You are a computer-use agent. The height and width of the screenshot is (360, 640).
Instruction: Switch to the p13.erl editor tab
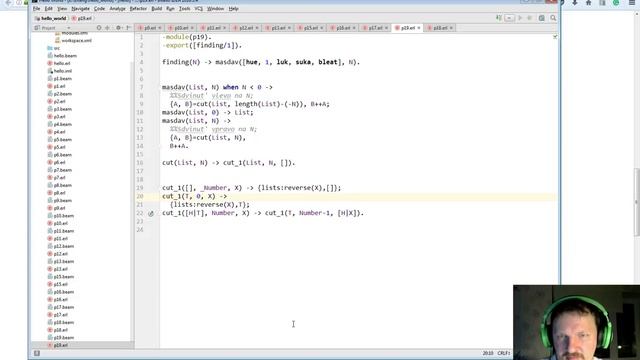coord(278,28)
